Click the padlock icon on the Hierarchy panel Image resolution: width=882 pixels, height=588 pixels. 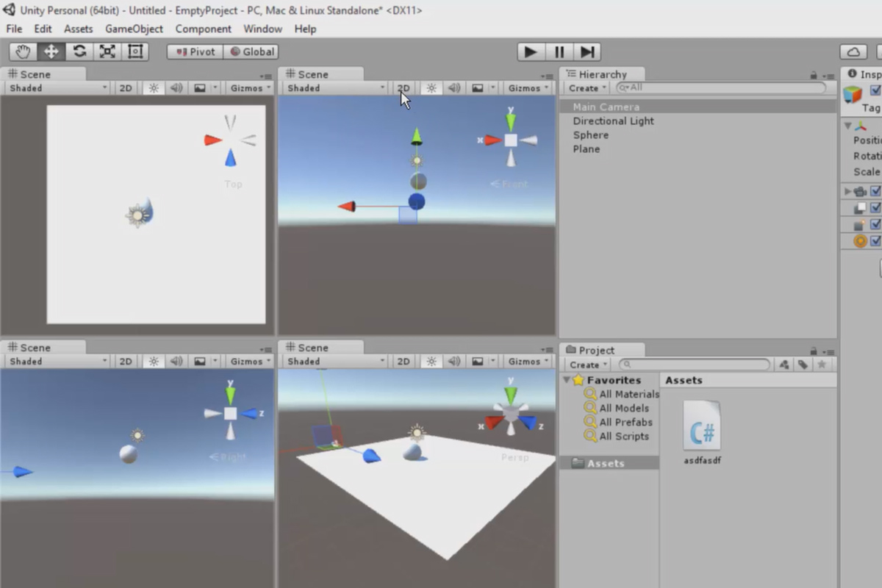tap(813, 74)
